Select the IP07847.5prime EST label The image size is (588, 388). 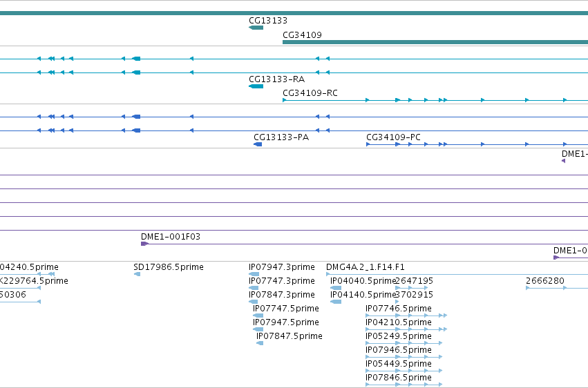[x=289, y=336]
